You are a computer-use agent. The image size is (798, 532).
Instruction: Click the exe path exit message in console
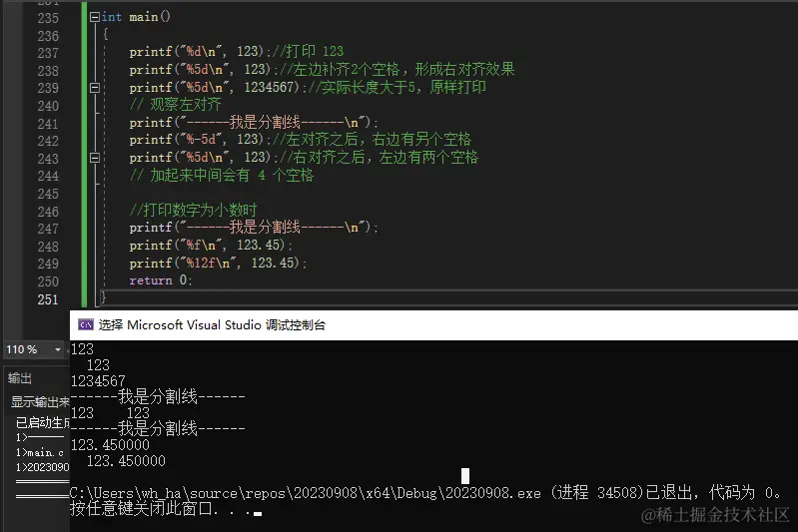click(425, 492)
